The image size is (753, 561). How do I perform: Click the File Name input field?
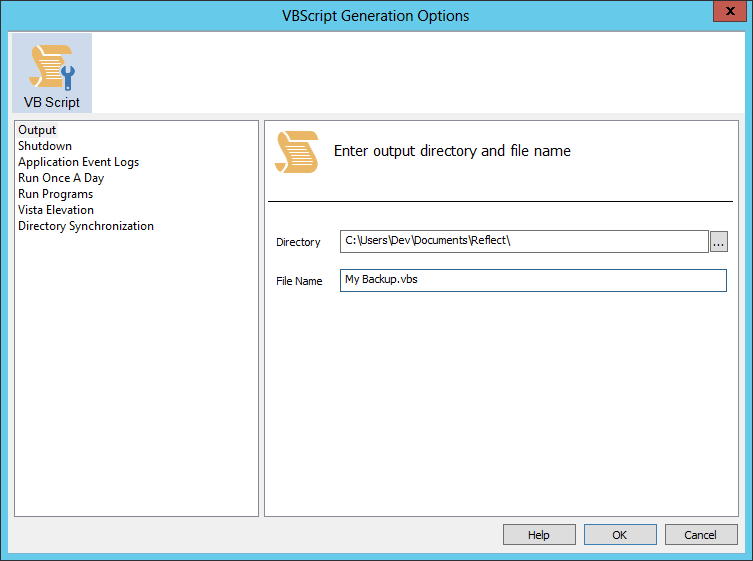pos(533,280)
